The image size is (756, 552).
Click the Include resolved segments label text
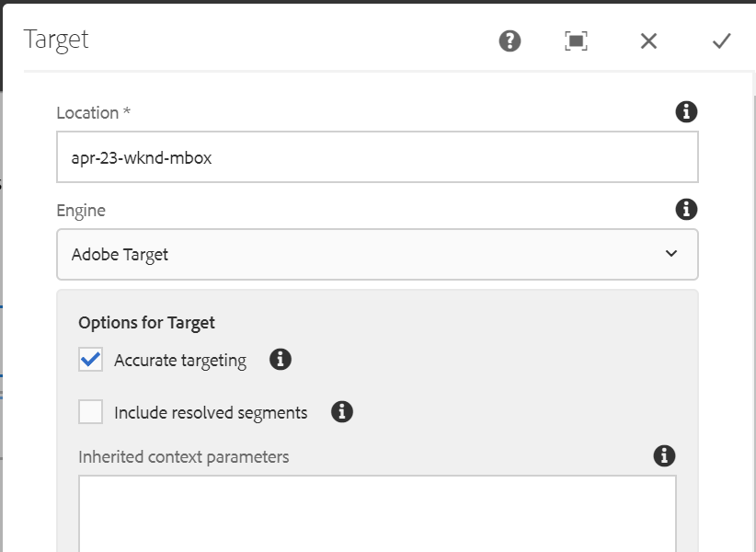tap(211, 412)
